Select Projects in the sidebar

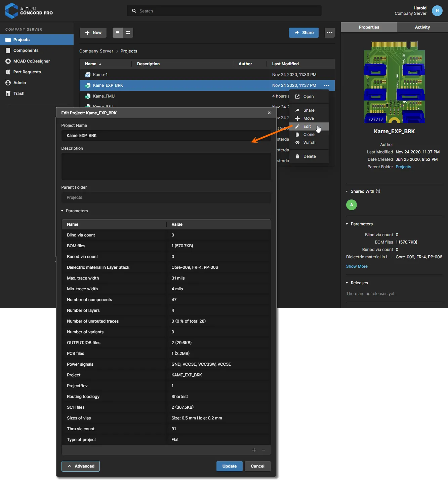(x=37, y=40)
